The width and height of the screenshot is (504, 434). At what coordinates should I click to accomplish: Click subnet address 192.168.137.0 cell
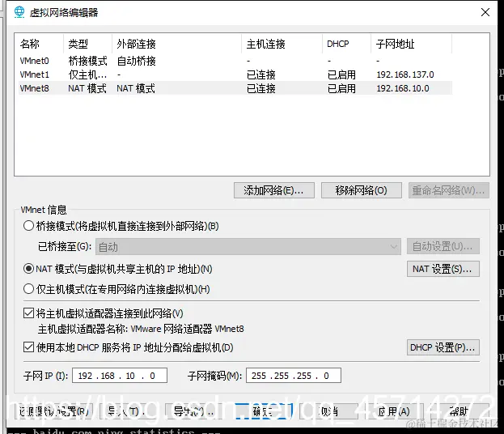pos(405,74)
